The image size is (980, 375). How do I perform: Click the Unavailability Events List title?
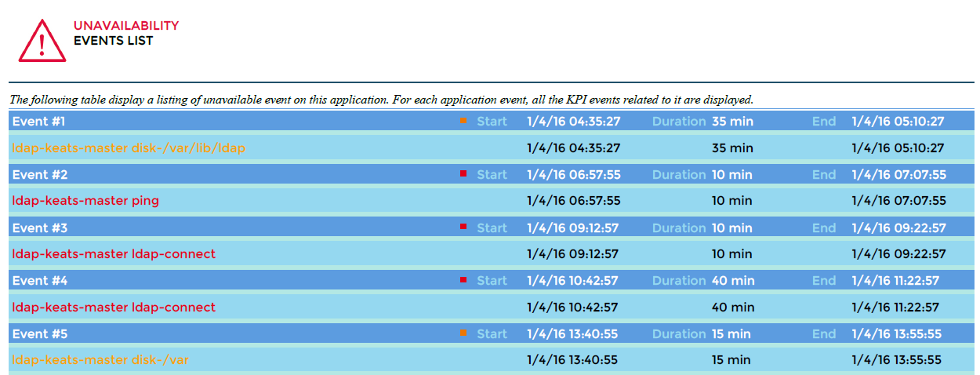pos(125,33)
